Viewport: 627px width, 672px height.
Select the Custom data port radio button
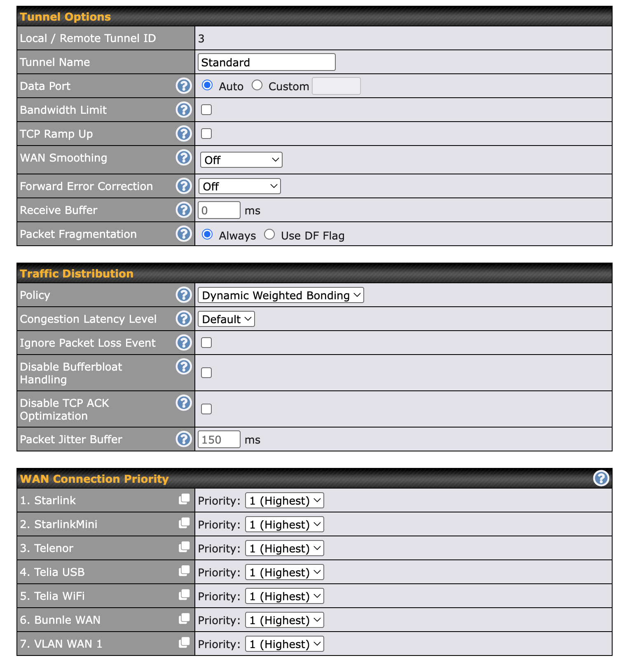click(x=257, y=85)
